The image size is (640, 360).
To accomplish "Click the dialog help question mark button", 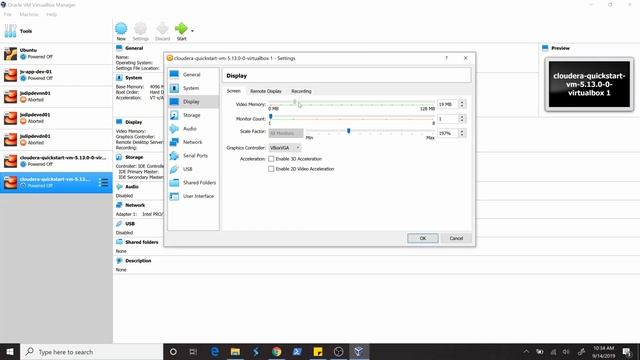I will 447,58.
